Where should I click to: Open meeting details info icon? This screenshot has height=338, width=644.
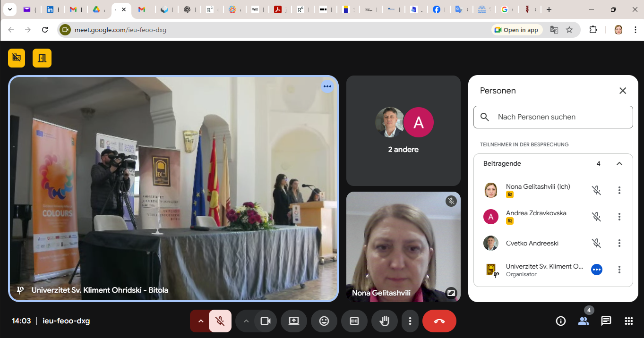(561, 321)
